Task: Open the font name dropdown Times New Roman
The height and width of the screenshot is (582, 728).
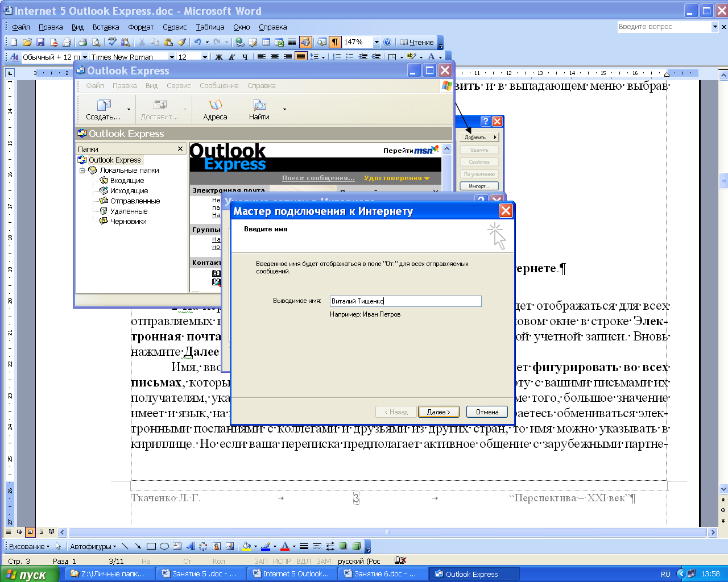Action: click(172, 57)
